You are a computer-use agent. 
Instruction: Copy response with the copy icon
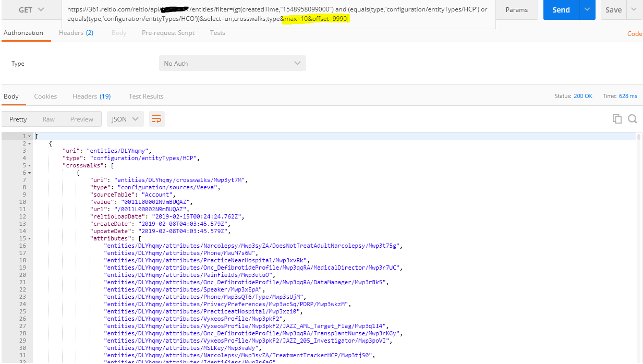coord(617,119)
